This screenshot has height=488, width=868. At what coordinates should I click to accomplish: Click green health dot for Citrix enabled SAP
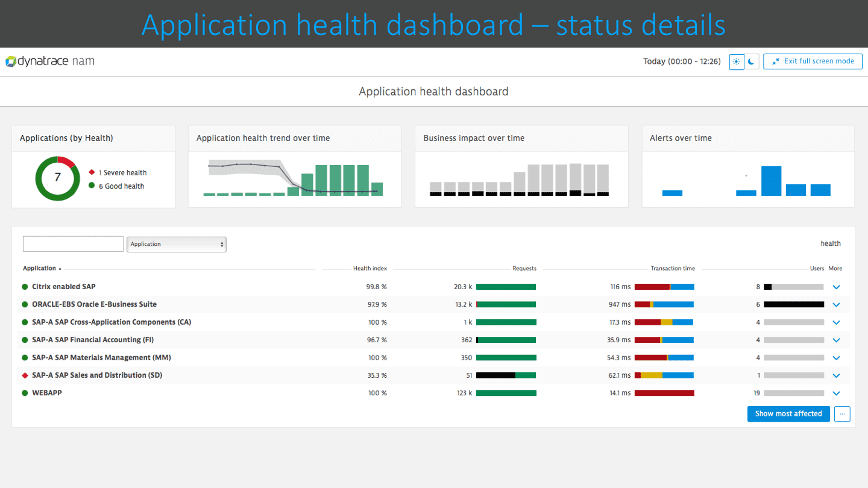pos(25,287)
